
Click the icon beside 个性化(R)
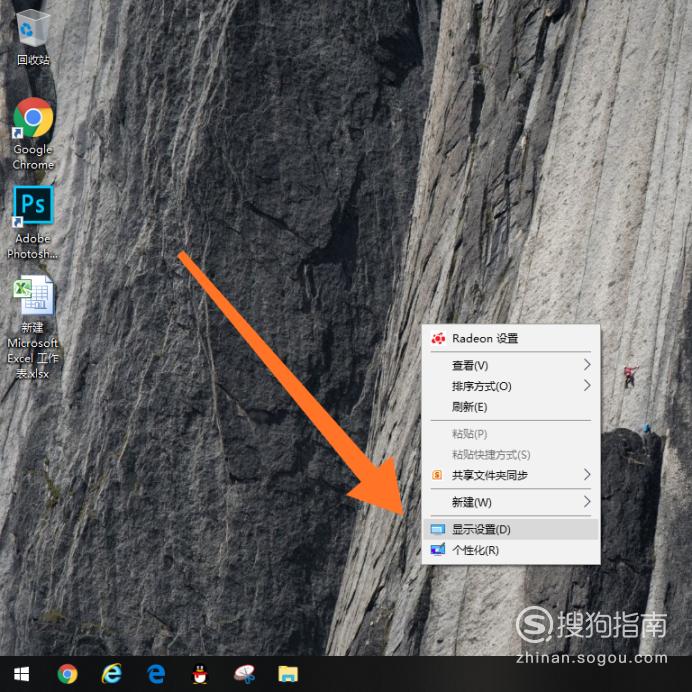click(x=438, y=550)
